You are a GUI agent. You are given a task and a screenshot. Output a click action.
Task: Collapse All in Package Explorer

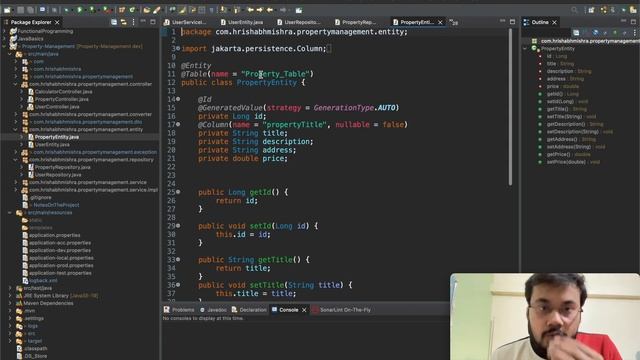coord(114,22)
